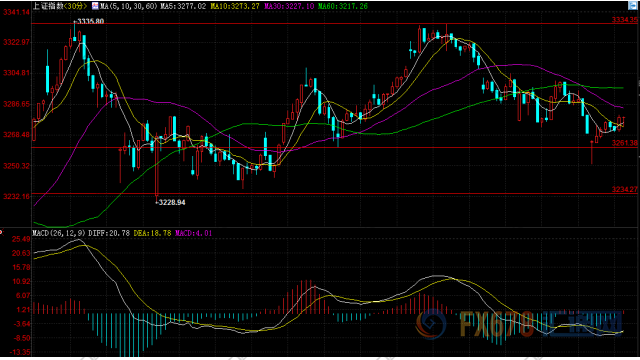640x360 pixels.
Task: Click the 6.07 MACD axis label
Action: tap(22, 296)
